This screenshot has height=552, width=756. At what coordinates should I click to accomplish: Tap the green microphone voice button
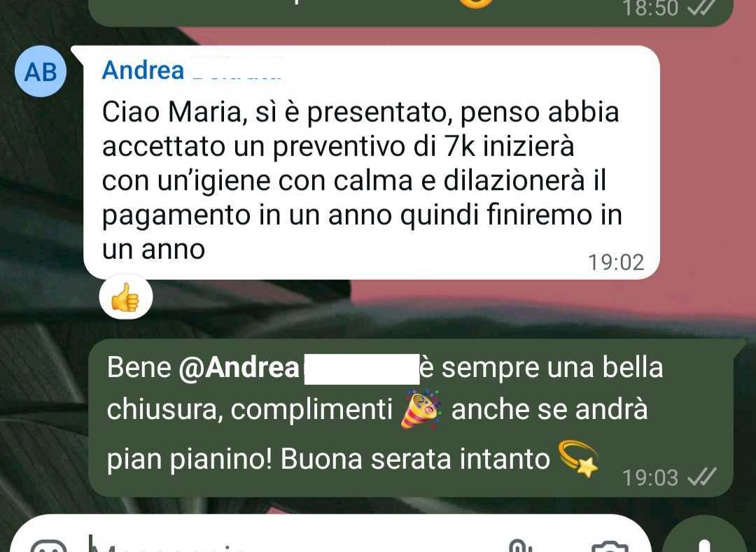pyautogui.click(x=704, y=536)
